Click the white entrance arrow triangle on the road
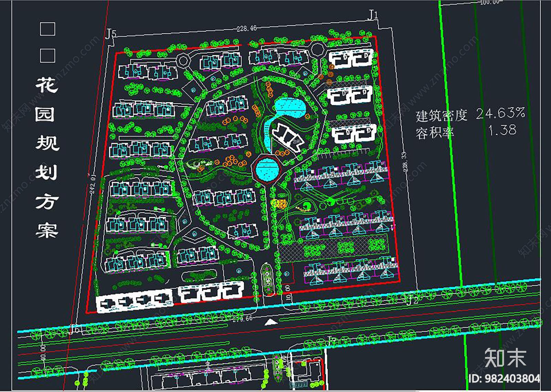This screenshot has height=392, width=551. click(271, 322)
